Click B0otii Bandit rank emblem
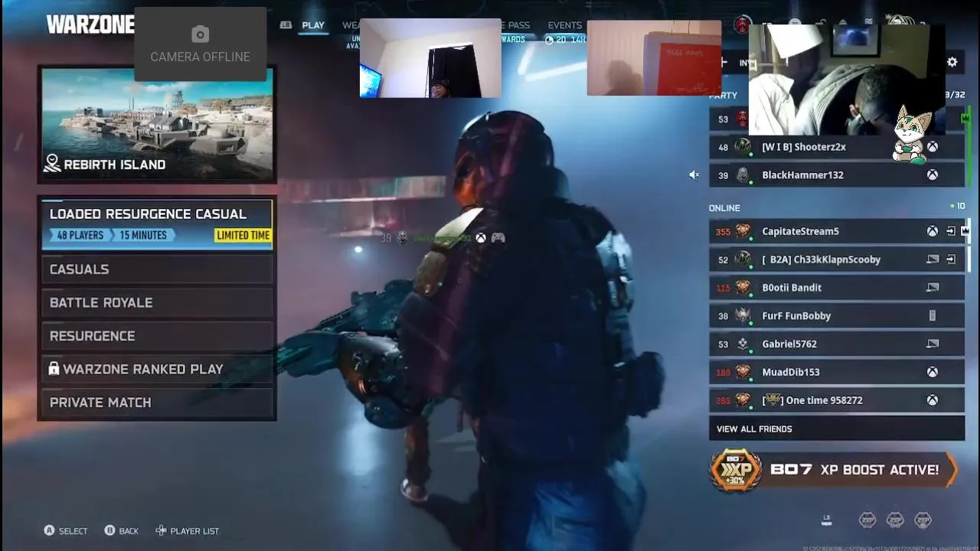The height and width of the screenshot is (551, 980). [743, 288]
